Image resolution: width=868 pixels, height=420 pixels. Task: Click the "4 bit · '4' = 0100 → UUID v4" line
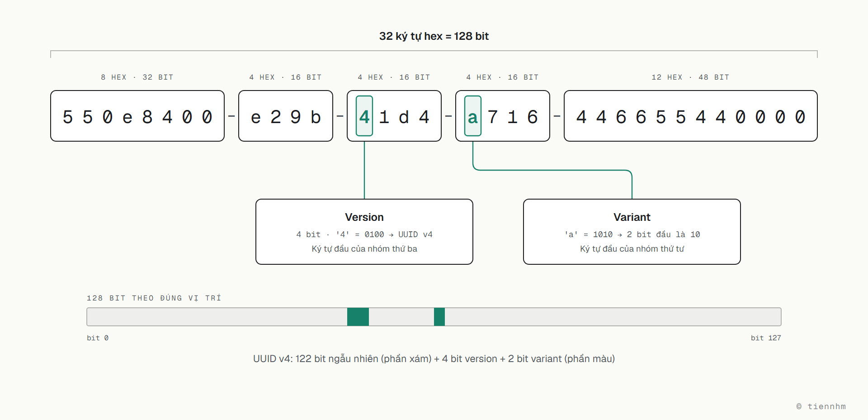pos(364,234)
